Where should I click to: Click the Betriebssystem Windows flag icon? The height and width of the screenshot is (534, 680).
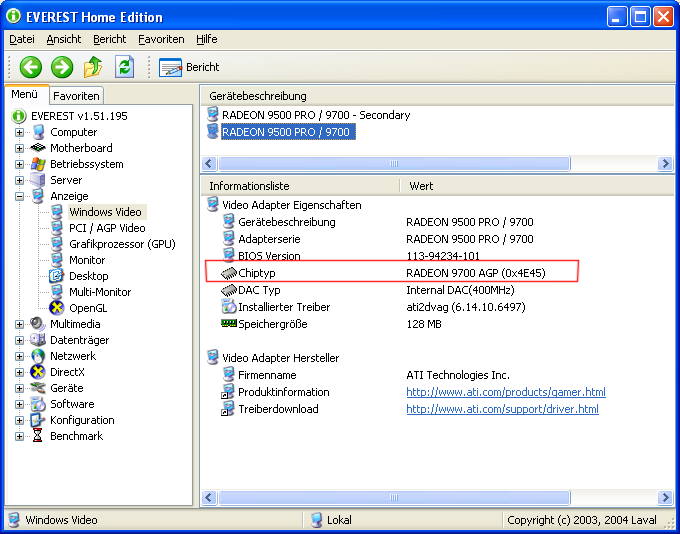click(x=38, y=164)
